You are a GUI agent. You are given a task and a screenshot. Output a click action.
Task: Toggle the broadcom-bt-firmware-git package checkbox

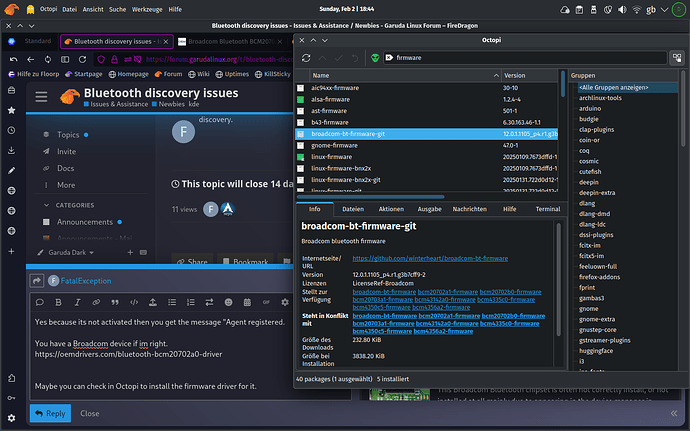point(301,134)
